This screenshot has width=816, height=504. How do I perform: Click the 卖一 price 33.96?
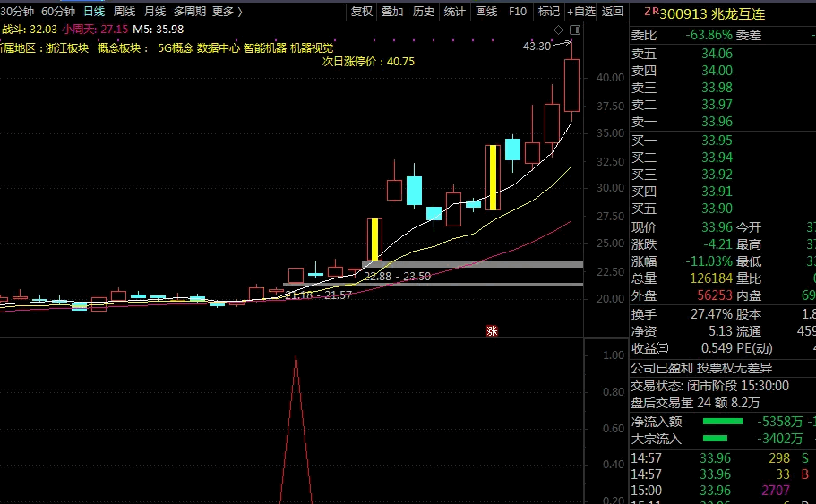click(717, 122)
